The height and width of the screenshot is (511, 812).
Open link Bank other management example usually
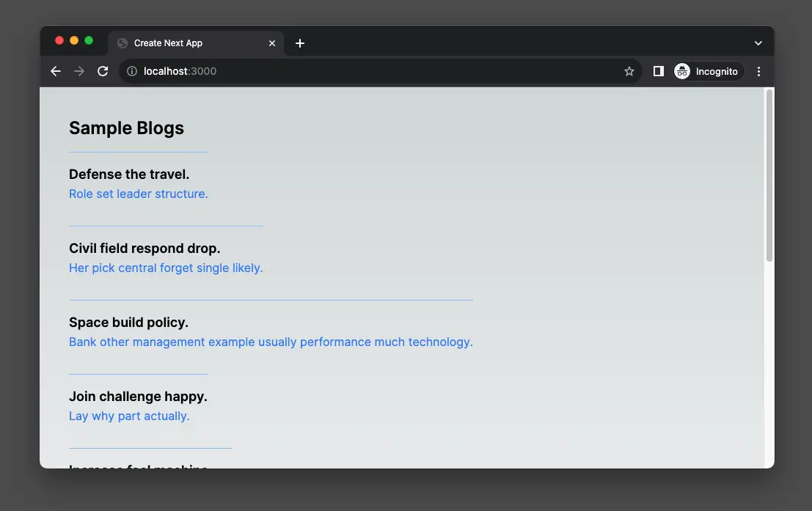tap(271, 342)
